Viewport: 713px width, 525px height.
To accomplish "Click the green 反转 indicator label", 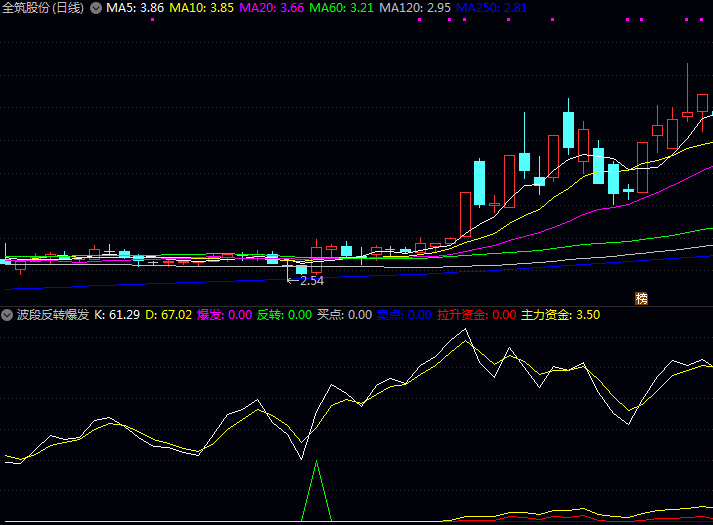I will tap(284, 315).
